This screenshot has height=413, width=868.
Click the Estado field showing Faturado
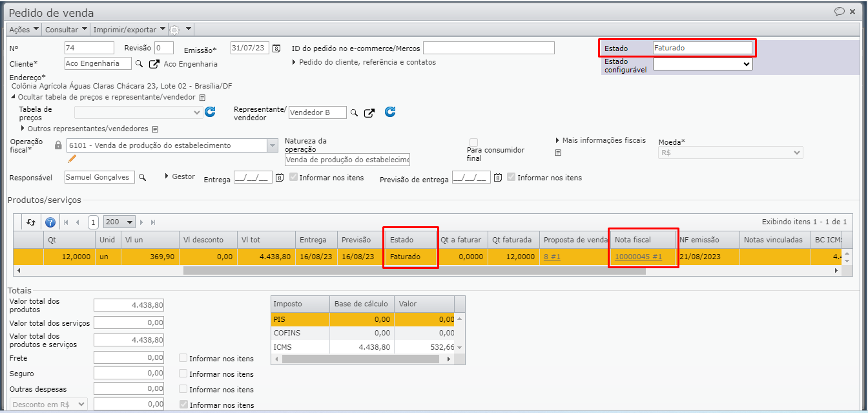pos(703,48)
